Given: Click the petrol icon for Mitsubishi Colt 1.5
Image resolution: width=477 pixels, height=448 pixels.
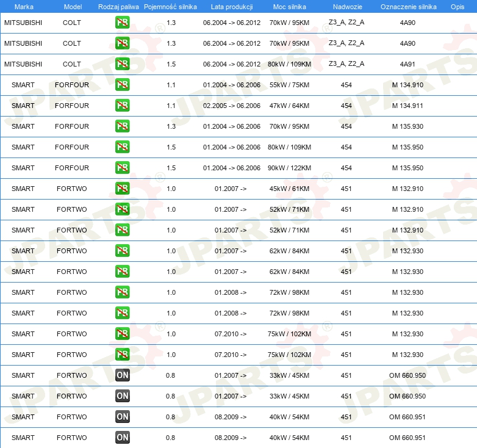Looking at the screenshot, I should (x=122, y=64).
